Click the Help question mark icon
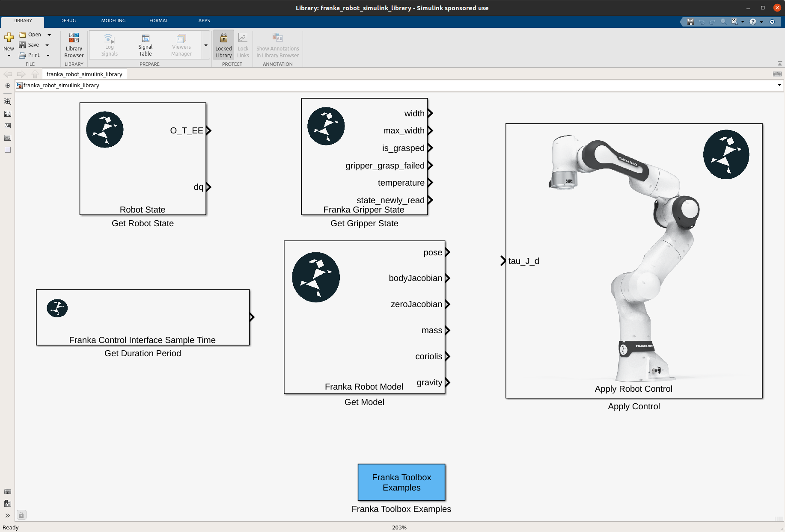This screenshot has width=785, height=532. pos(753,22)
